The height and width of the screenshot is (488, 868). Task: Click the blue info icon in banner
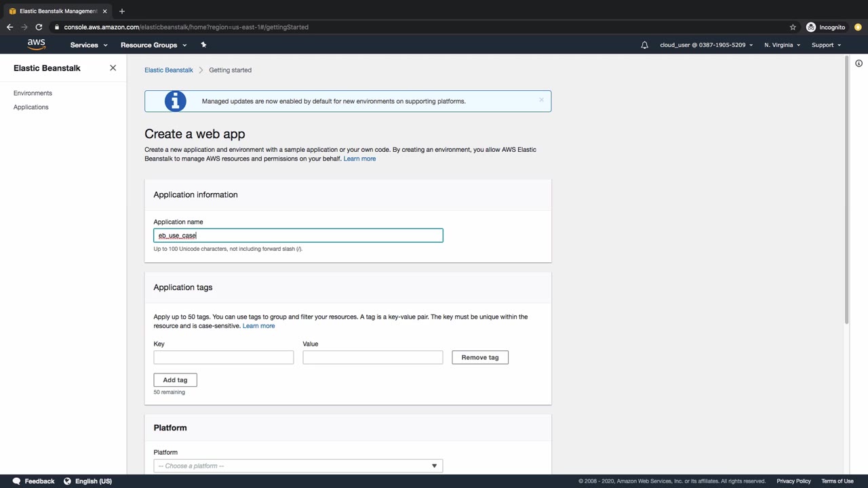point(175,101)
